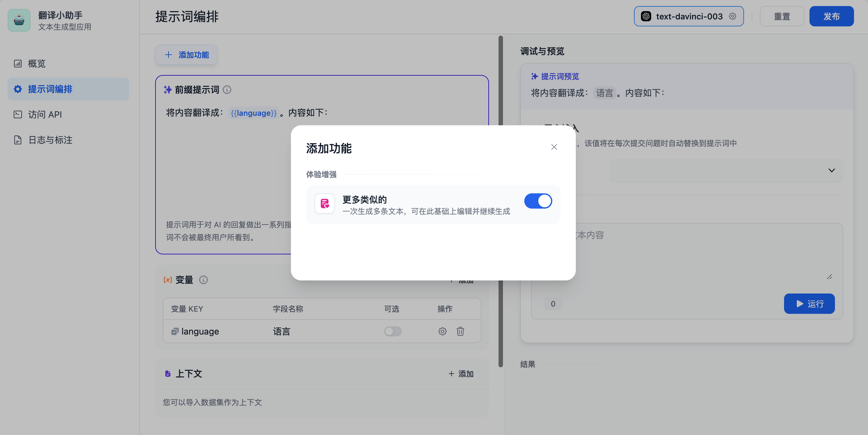868x435 pixels.
Task: Click the info icon beside 前缀提示词
Action: point(227,90)
